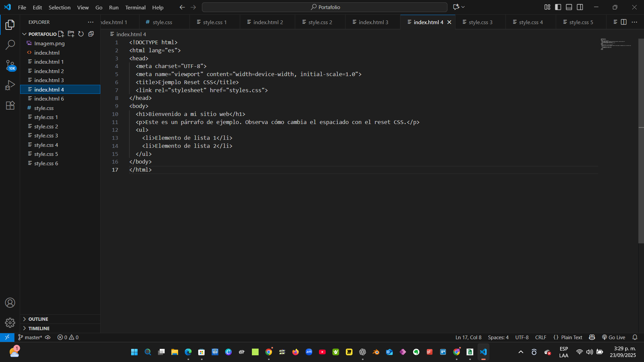Screen dimensions: 644x362
Task: Open dropdown arrow next to Copilot icon
Action: [463, 7]
